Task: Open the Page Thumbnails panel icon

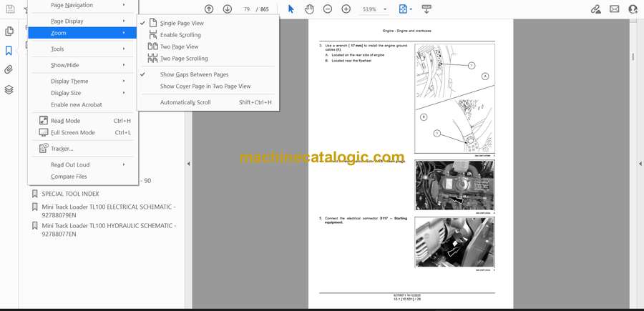Action: 9,31
